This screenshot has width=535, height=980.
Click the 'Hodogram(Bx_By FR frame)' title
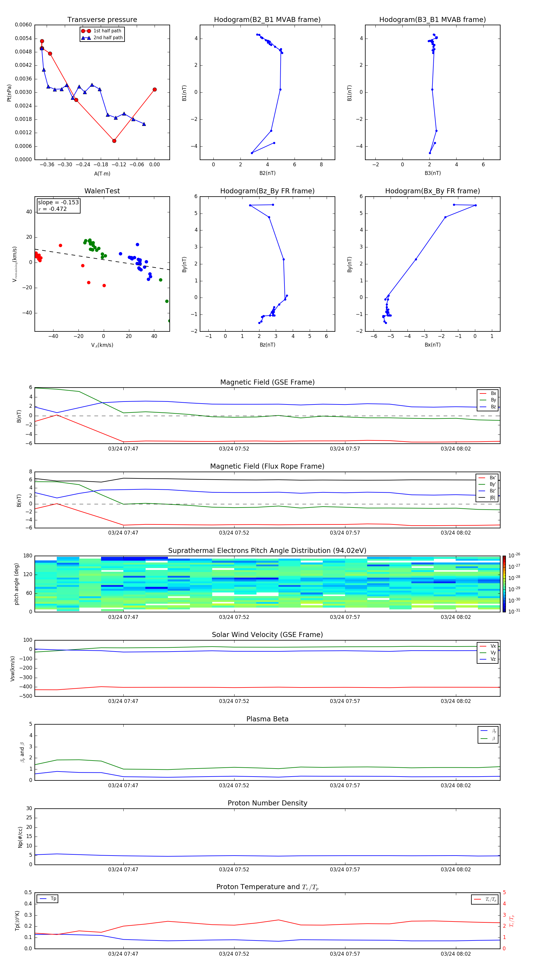(432, 191)
